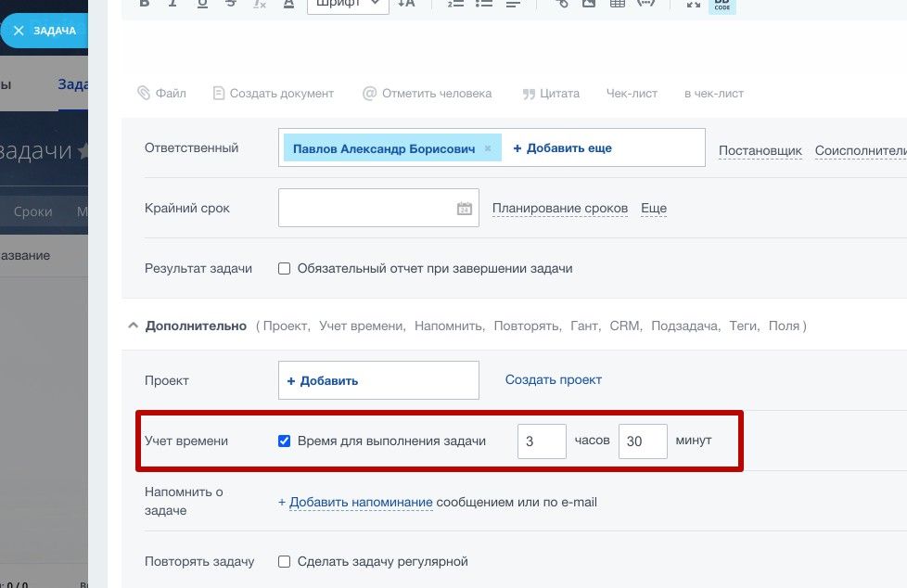Insert a table using the table icon
The image size is (907, 588).
pos(617,4)
